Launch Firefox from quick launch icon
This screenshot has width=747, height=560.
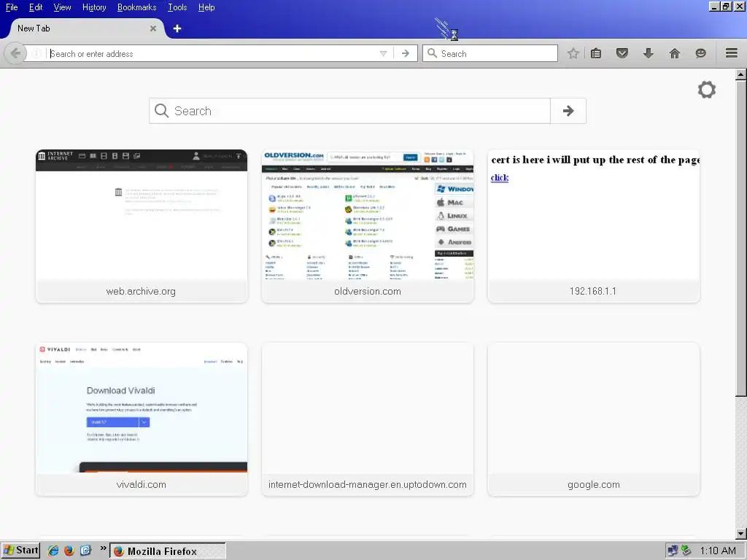pyautogui.click(x=69, y=551)
